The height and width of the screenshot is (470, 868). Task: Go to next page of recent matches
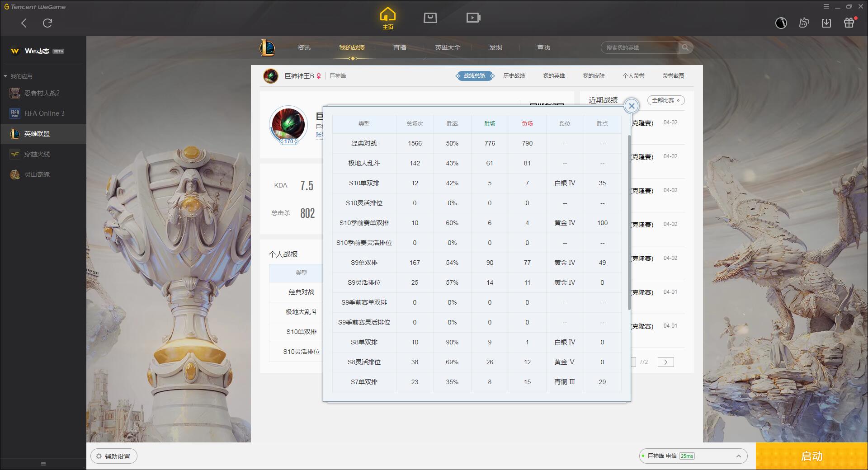(665, 362)
